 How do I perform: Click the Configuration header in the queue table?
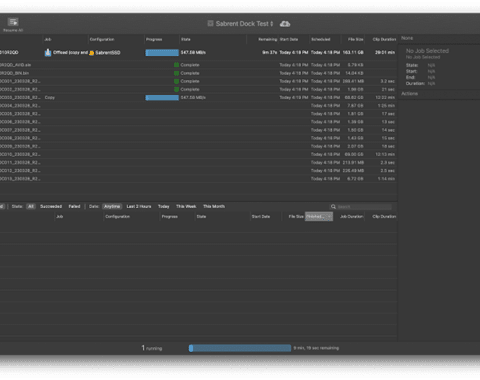point(102,39)
